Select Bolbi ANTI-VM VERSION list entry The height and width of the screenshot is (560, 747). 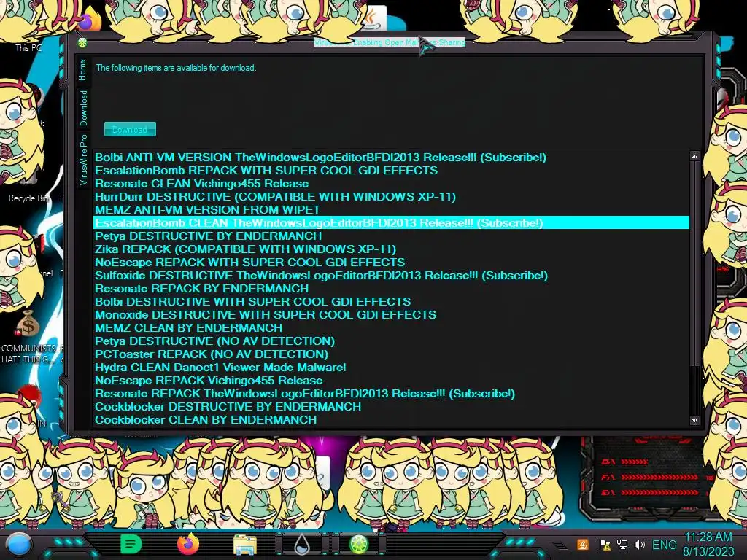point(391,157)
